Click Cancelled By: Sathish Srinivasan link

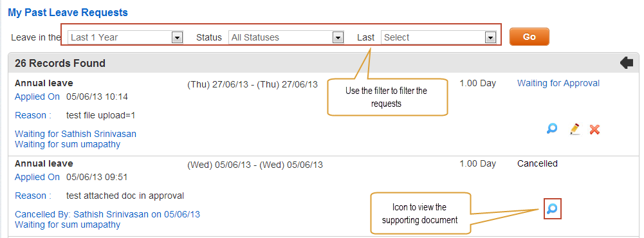107,214
